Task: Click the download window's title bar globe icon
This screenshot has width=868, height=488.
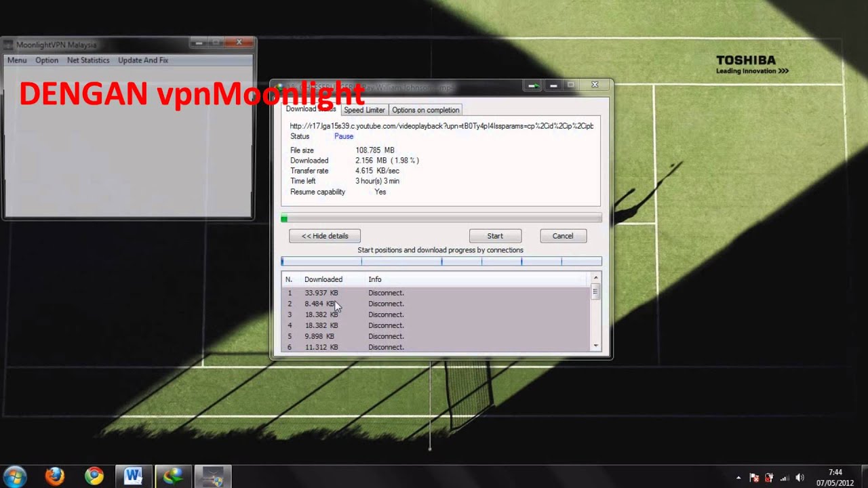Action: click(279, 87)
